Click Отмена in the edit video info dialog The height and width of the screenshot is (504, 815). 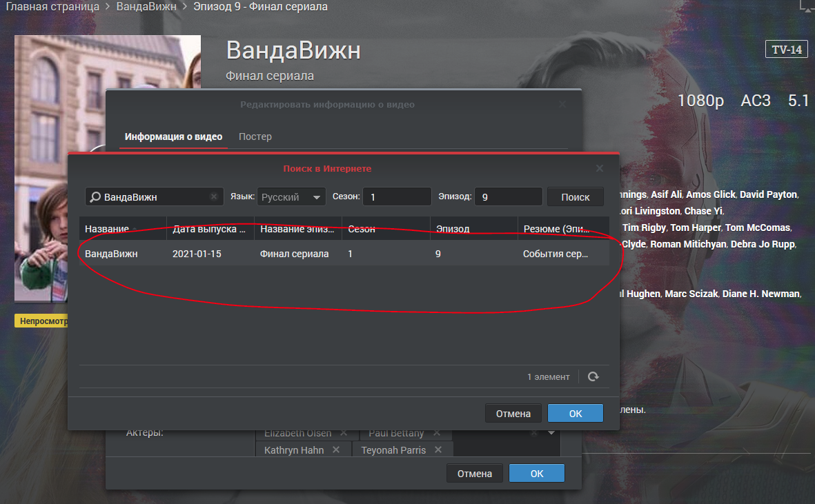click(x=475, y=474)
